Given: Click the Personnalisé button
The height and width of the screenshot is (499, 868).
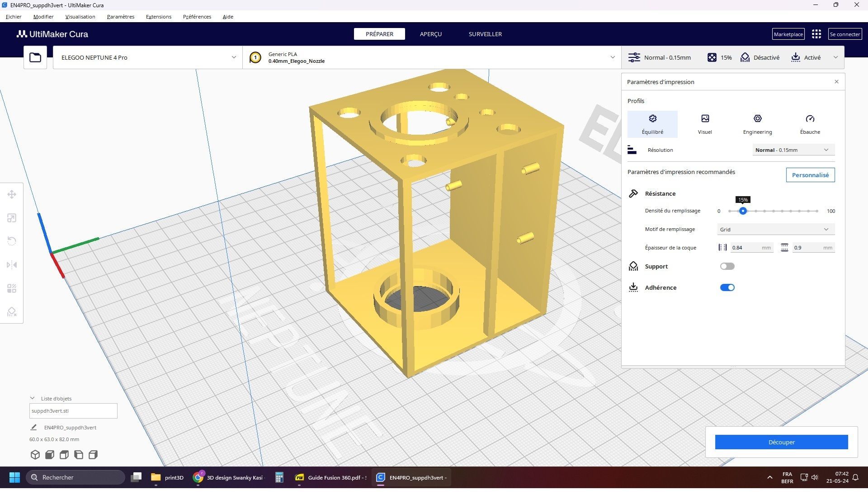Looking at the screenshot, I should [810, 175].
